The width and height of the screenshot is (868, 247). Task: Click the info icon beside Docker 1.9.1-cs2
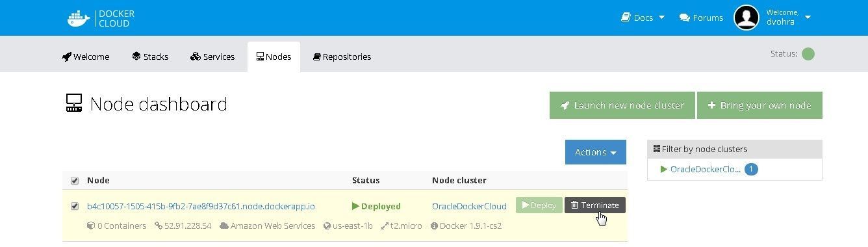(x=434, y=226)
